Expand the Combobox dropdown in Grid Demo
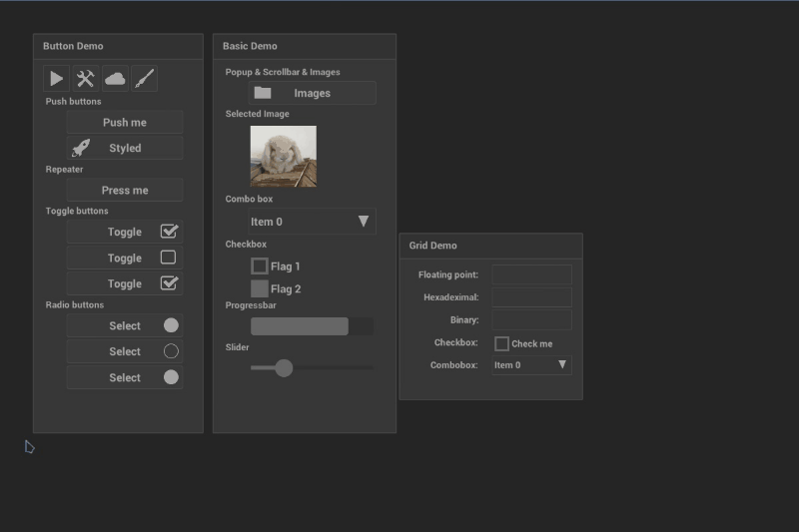This screenshot has width=799, height=532. pyautogui.click(x=531, y=365)
